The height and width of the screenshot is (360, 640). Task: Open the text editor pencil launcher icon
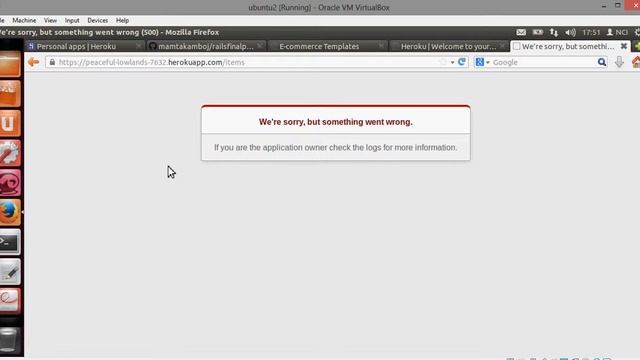(x=10, y=271)
